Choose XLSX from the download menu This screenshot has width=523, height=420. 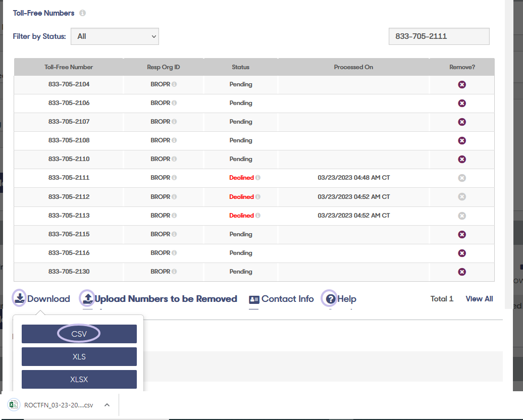(79, 379)
